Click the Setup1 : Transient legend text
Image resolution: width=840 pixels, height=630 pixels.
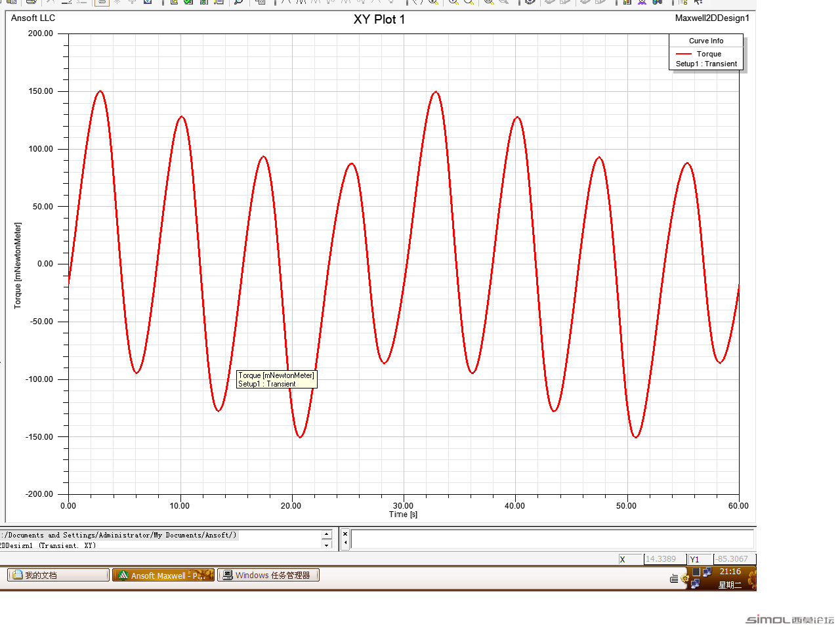click(707, 64)
